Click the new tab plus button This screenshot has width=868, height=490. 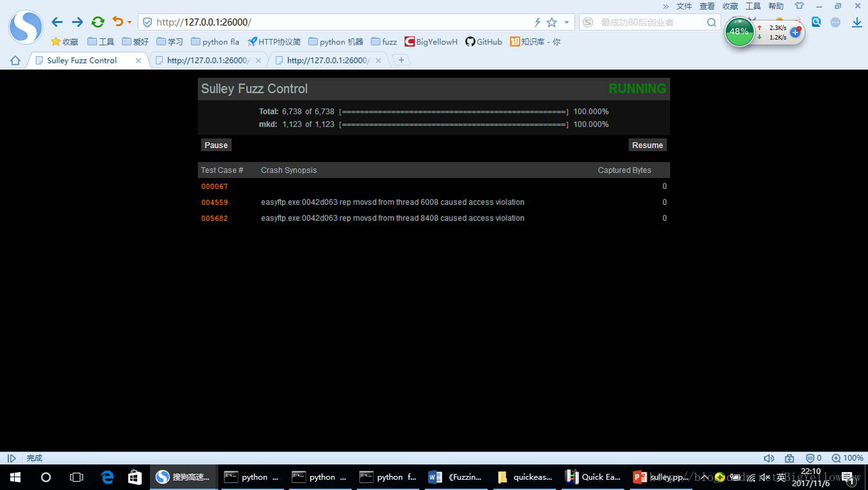click(x=401, y=60)
